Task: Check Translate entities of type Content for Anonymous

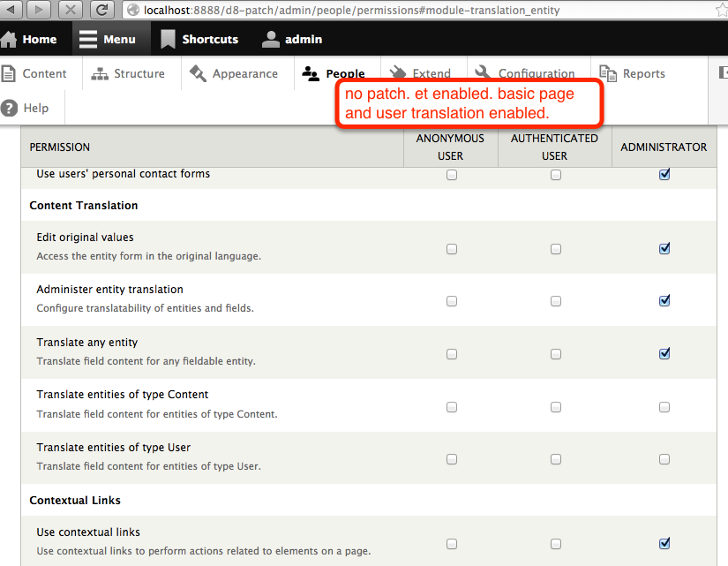Action: coord(451,407)
